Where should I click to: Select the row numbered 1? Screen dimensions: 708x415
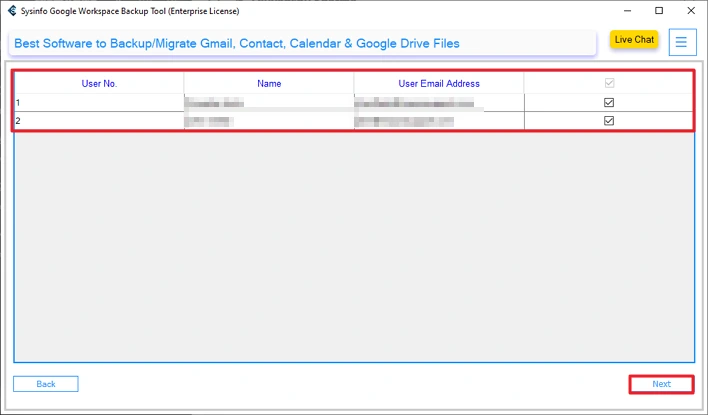[x=354, y=103]
